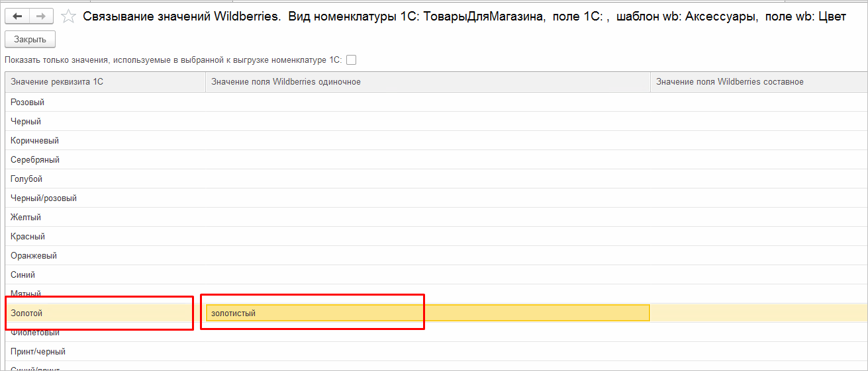Screen dimensions: 868x371
Task: Select the Черный row
Action: click(437, 122)
